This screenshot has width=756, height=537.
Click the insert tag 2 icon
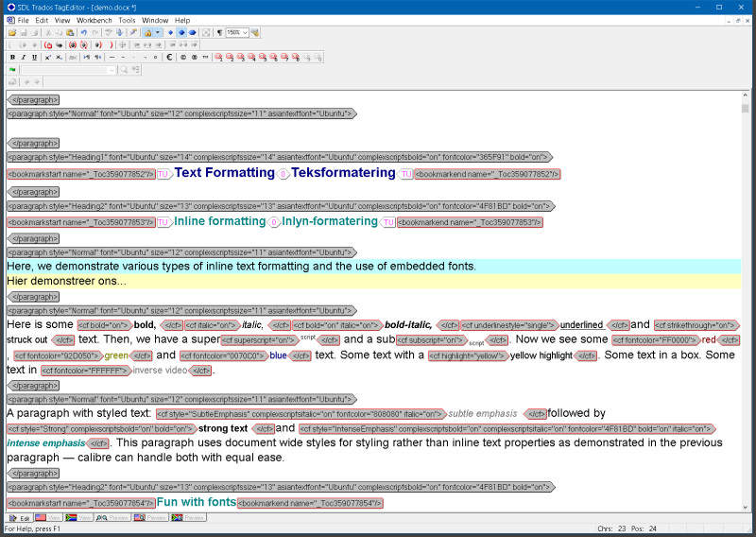[x=230, y=58]
